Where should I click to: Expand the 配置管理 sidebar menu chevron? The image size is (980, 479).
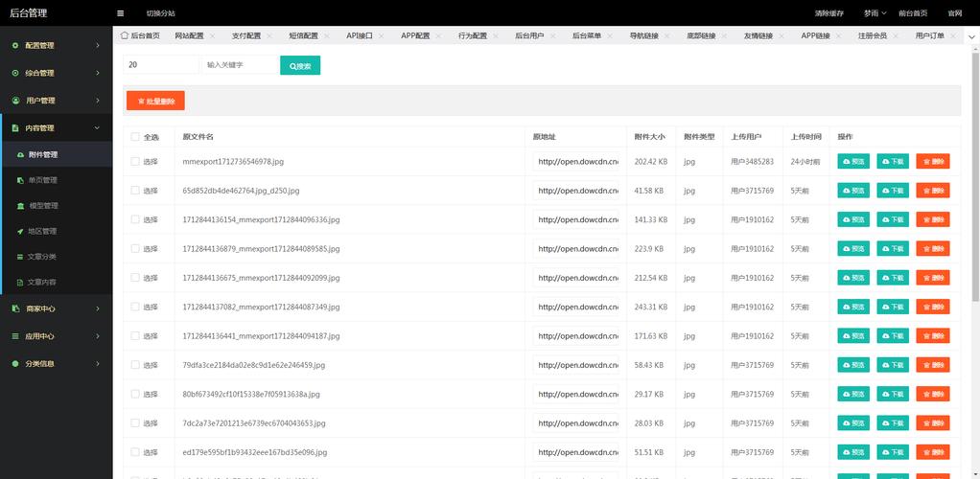click(x=98, y=46)
